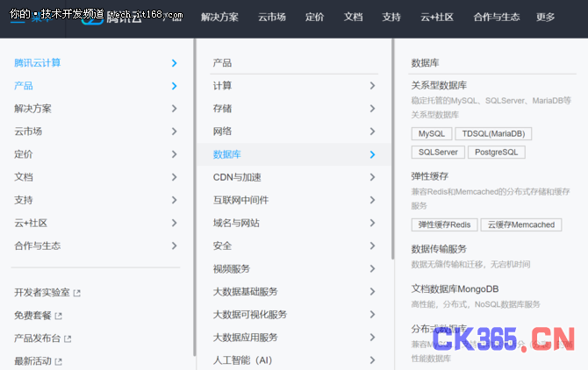This screenshot has height=370, width=588.
Task: Open 更多 in top navigation bar
Action: [x=545, y=17]
